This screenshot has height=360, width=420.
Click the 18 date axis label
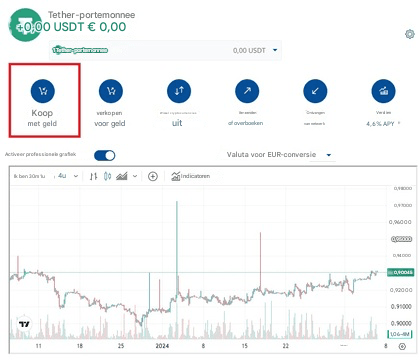[x=80, y=346]
